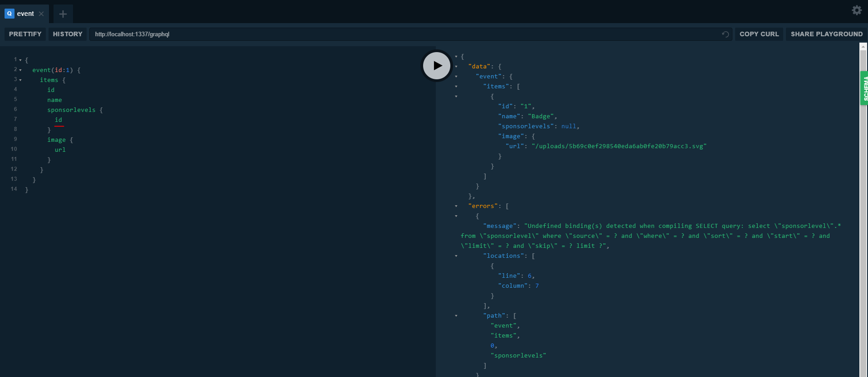Image resolution: width=868 pixels, height=377 pixels.
Task: Collapse the "items" array in response
Action: [456, 87]
